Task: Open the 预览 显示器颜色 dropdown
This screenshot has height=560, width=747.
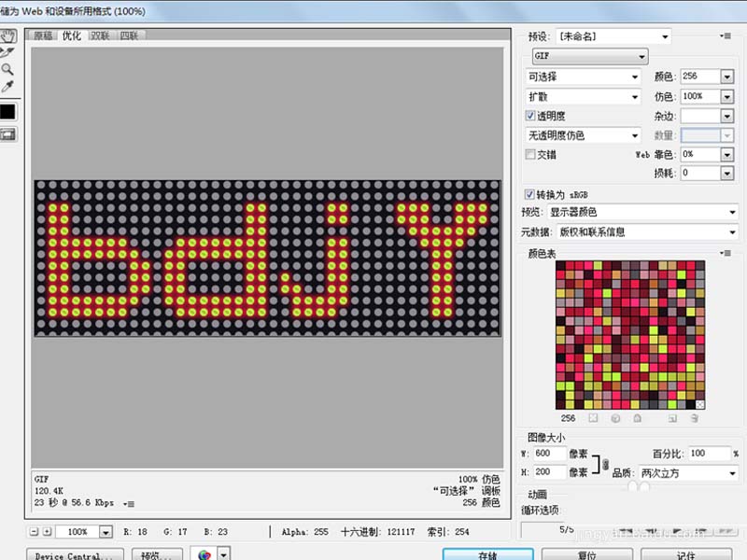Action: (x=642, y=212)
